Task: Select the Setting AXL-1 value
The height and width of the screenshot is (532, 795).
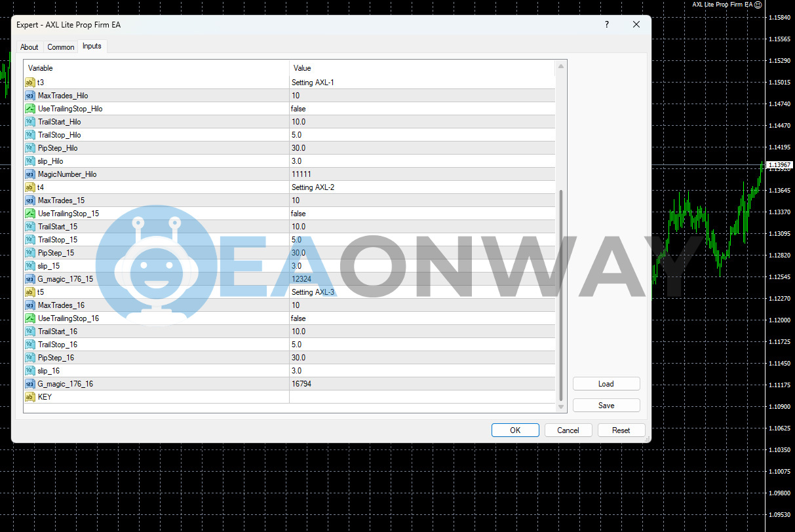Action: click(x=313, y=83)
